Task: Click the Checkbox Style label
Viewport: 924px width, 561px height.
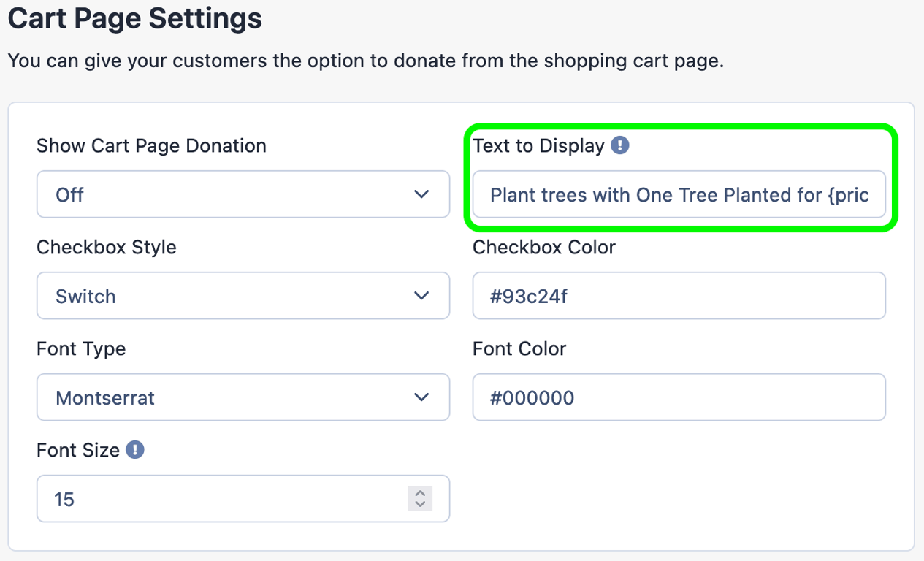Action: pyautogui.click(x=107, y=248)
